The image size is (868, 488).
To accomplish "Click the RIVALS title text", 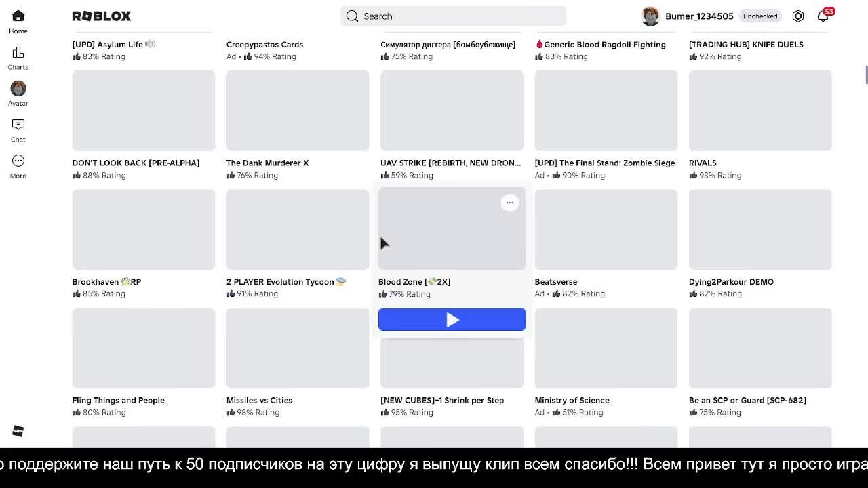I will click(703, 163).
